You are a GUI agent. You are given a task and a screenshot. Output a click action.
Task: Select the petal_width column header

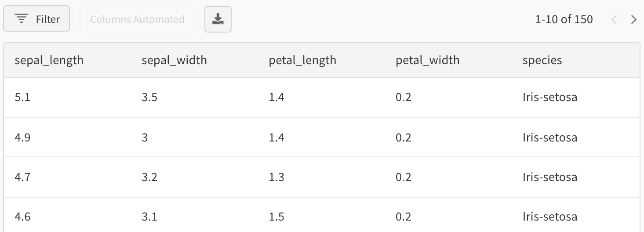428,60
